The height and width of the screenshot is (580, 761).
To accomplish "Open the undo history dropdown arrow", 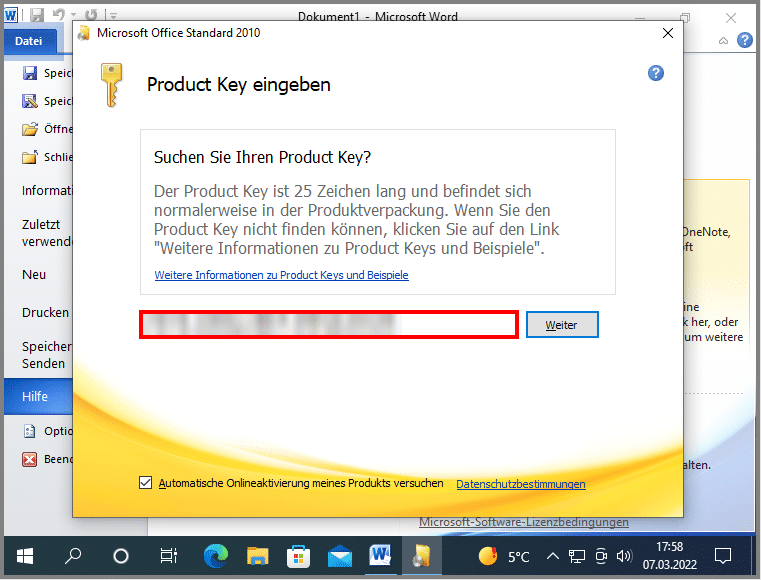I will pyautogui.click(x=75, y=17).
